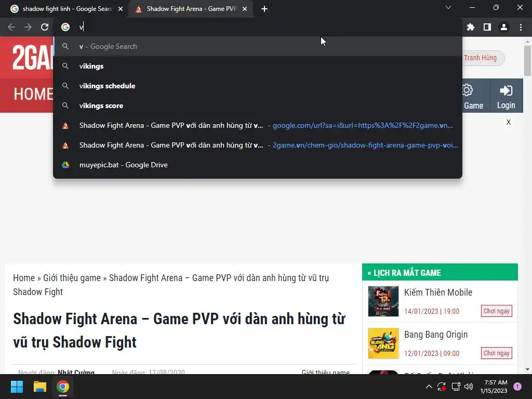The height and width of the screenshot is (399, 532).
Task: Open the Windows Start menu
Action: [x=17, y=387]
